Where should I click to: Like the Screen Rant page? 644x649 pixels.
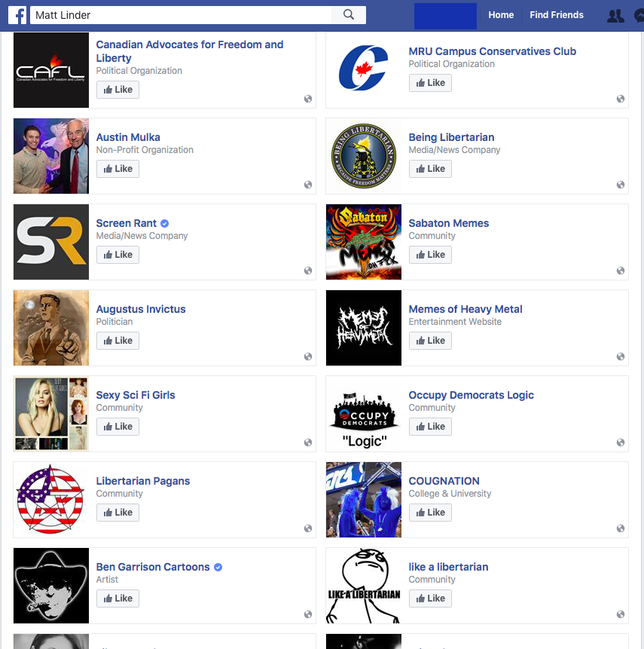click(x=118, y=255)
